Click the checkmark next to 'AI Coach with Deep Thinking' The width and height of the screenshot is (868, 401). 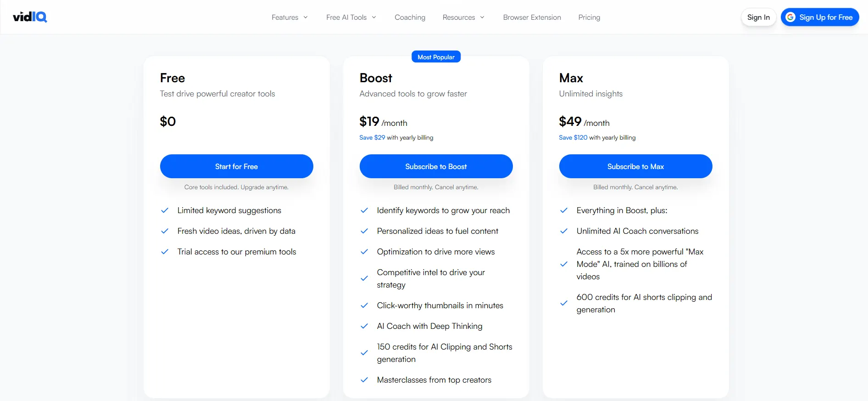click(364, 326)
